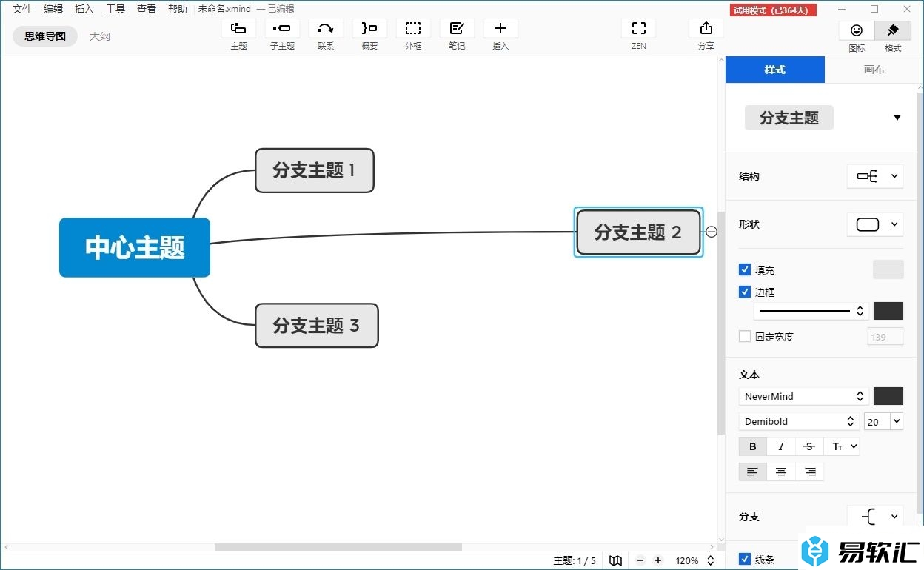The image size is (924, 570).
Task: Center align the text
Action: 781,472
